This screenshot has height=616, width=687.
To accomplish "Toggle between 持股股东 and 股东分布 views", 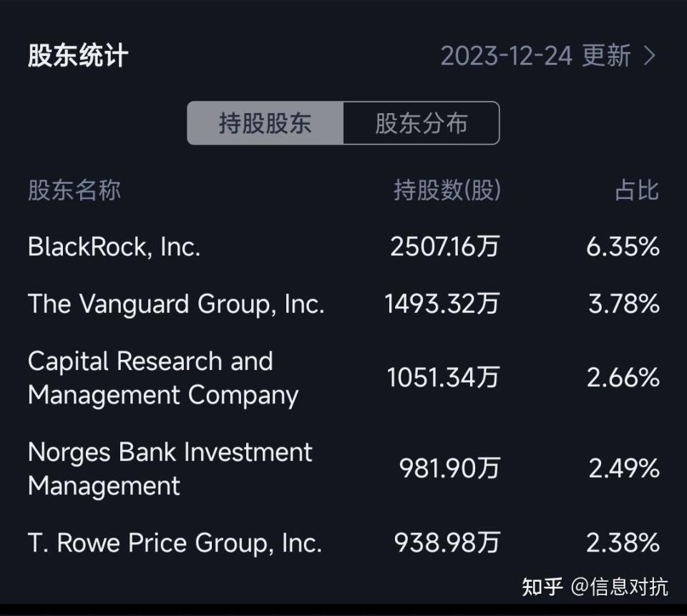I will click(x=343, y=123).
